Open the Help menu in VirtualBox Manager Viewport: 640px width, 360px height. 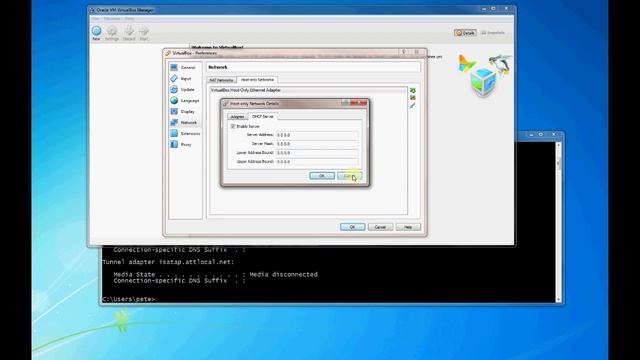point(129,19)
